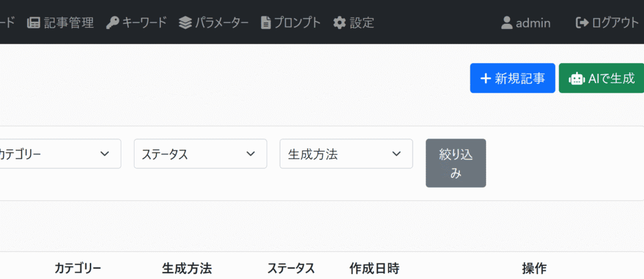Click the document icon for プロンプト
The image size is (644, 279).
click(266, 23)
